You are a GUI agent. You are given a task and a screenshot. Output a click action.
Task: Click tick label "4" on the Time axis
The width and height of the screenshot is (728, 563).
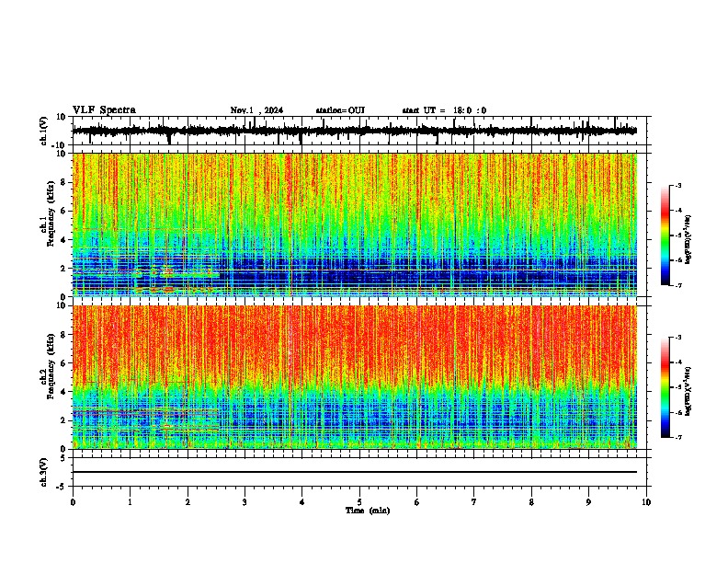[302, 502]
